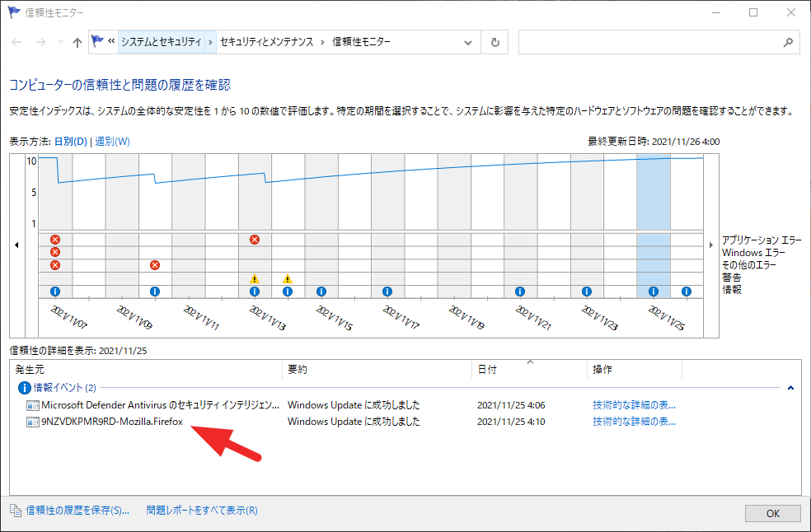Click 2021/11/11 date label on chart axis
Screen dimensions: 811x532
(201, 317)
